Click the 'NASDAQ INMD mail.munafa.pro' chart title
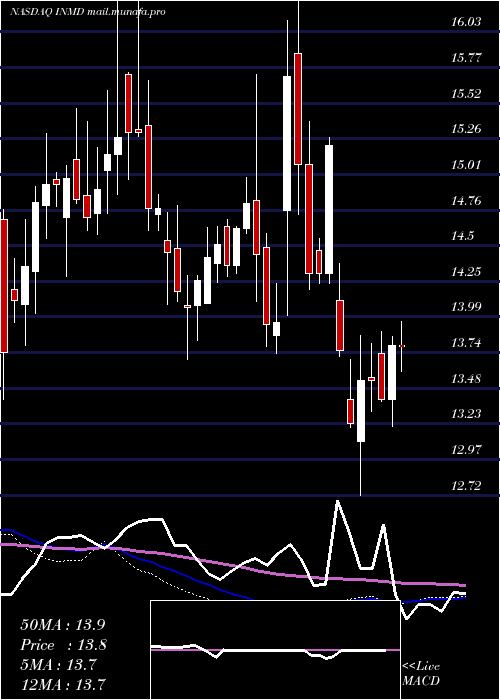 (88, 12)
